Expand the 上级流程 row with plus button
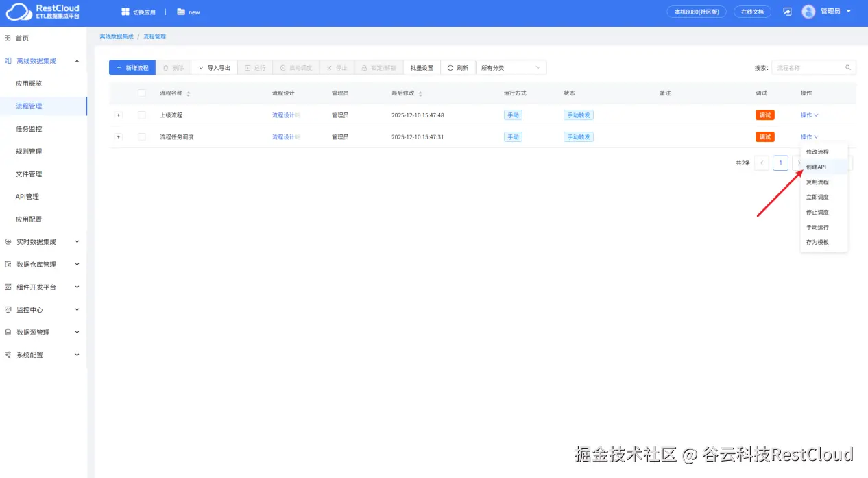Viewport: 868px width, 478px height. pos(118,115)
